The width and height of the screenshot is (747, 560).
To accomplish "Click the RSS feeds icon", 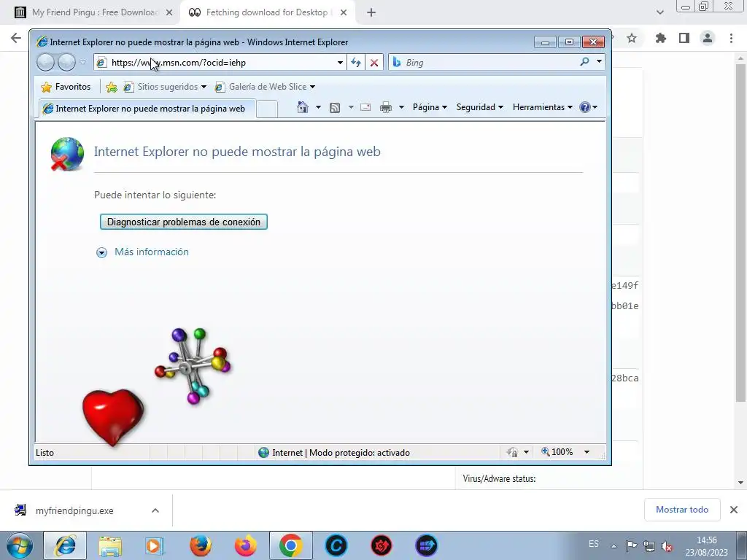I will click(x=335, y=108).
